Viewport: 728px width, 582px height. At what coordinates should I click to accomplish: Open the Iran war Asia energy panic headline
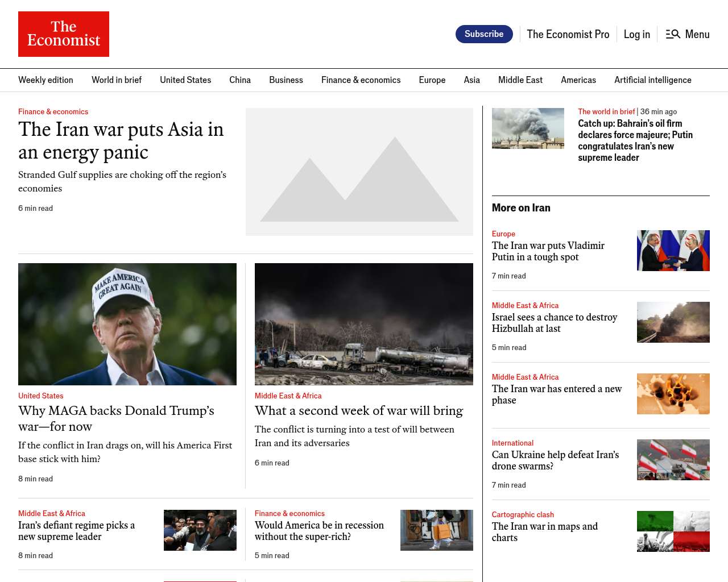tap(121, 140)
